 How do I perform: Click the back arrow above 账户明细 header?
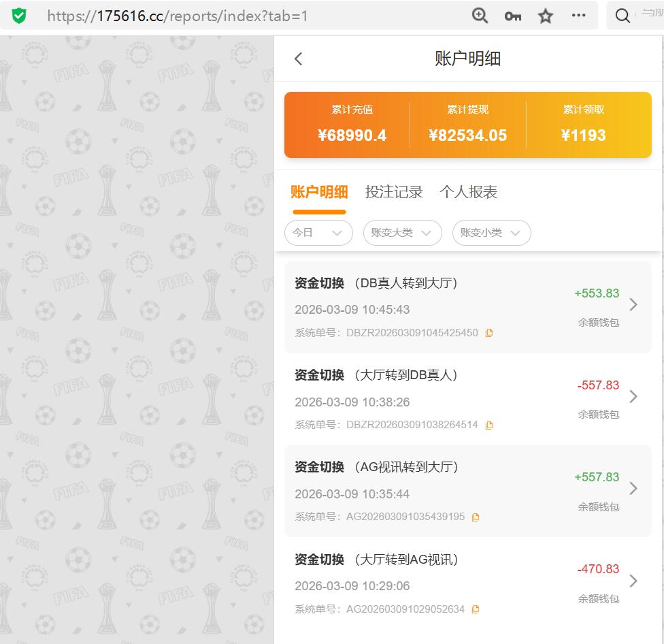pyautogui.click(x=297, y=59)
